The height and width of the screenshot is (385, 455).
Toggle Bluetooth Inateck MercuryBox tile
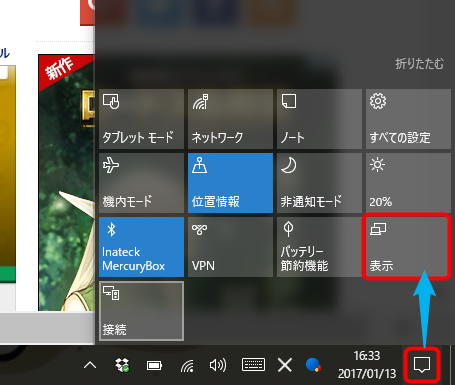point(141,247)
